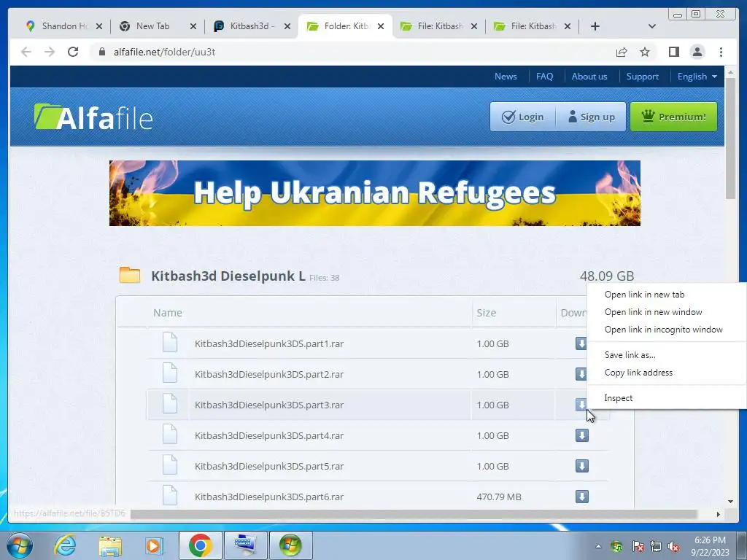
Task: Open the Chrome taskbar icon
Action: 200,545
